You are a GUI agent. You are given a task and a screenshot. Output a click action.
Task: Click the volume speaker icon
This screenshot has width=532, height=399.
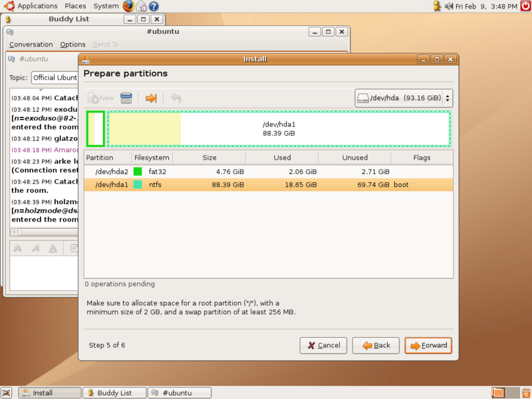click(x=448, y=6)
